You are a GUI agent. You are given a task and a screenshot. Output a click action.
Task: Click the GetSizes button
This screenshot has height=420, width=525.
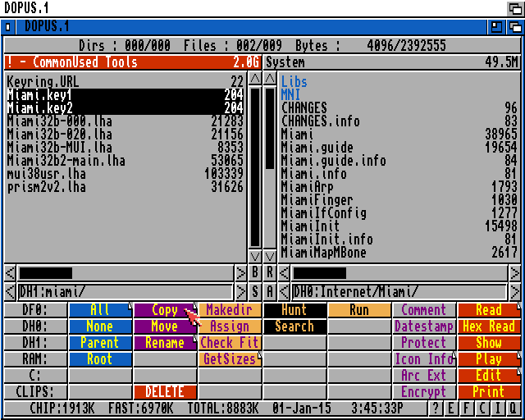(x=230, y=359)
